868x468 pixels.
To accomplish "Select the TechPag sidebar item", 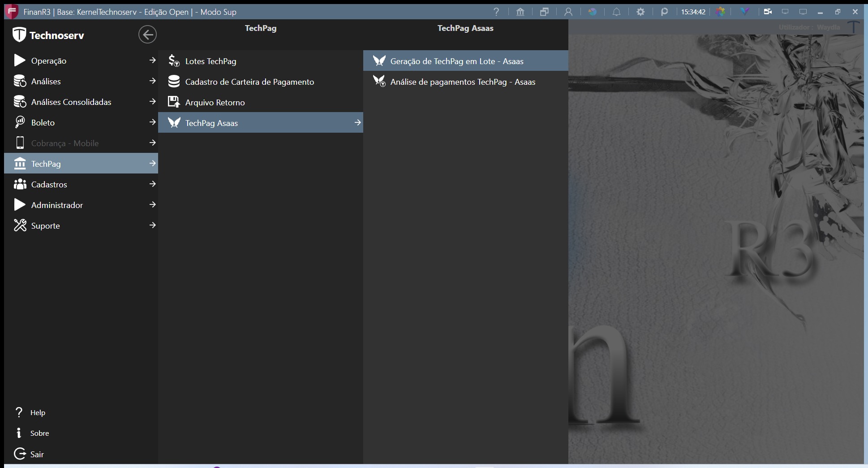I will [x=81, y=164].
